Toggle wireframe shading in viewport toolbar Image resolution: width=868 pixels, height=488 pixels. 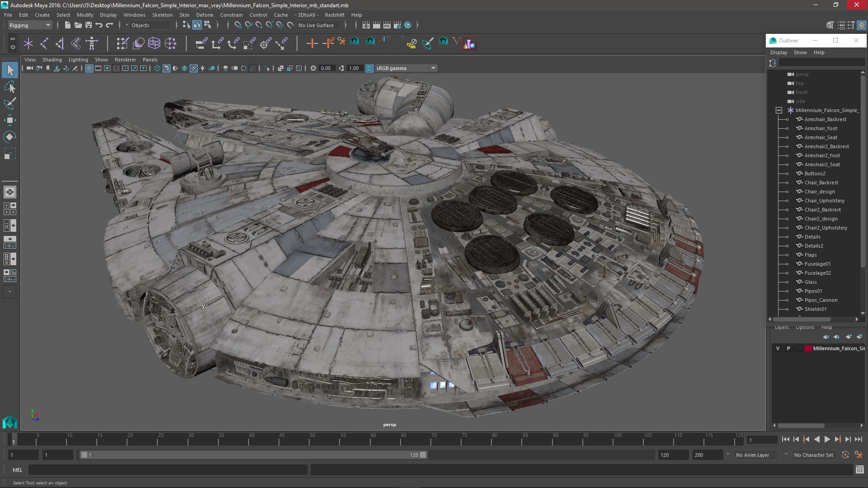tap(157, 68)
